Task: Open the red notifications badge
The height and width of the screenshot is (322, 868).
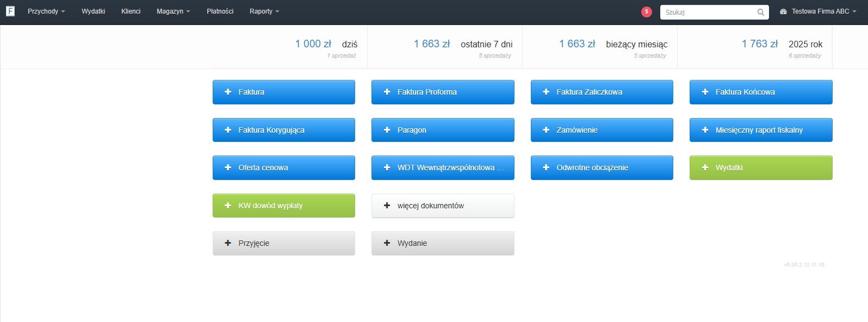Action: pyautogui.click(x=646, y=11)
